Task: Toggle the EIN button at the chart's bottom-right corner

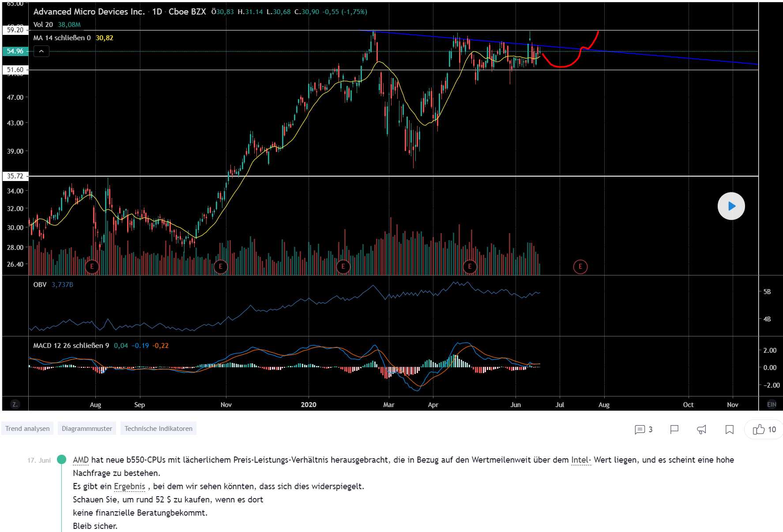Action: (772, 404)
